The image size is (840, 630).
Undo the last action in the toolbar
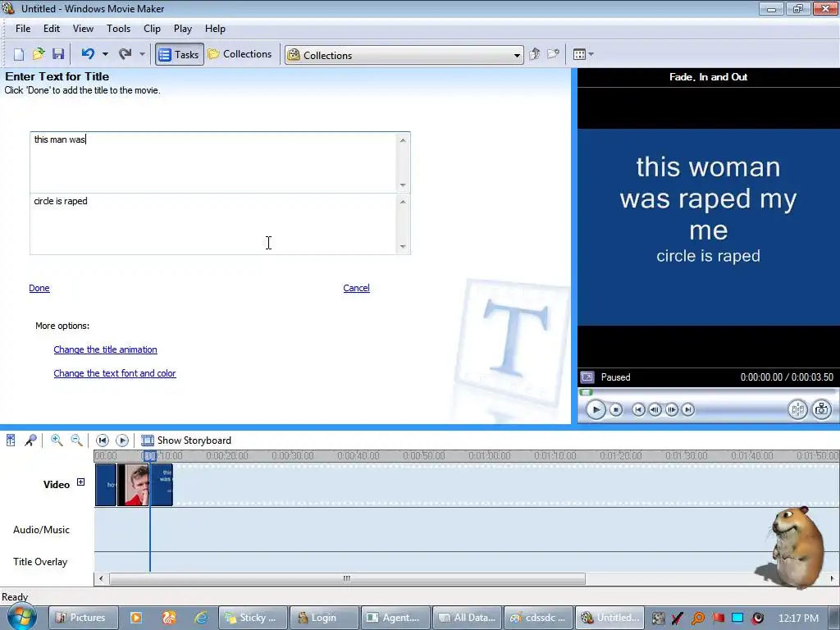[x=88, y=54]
